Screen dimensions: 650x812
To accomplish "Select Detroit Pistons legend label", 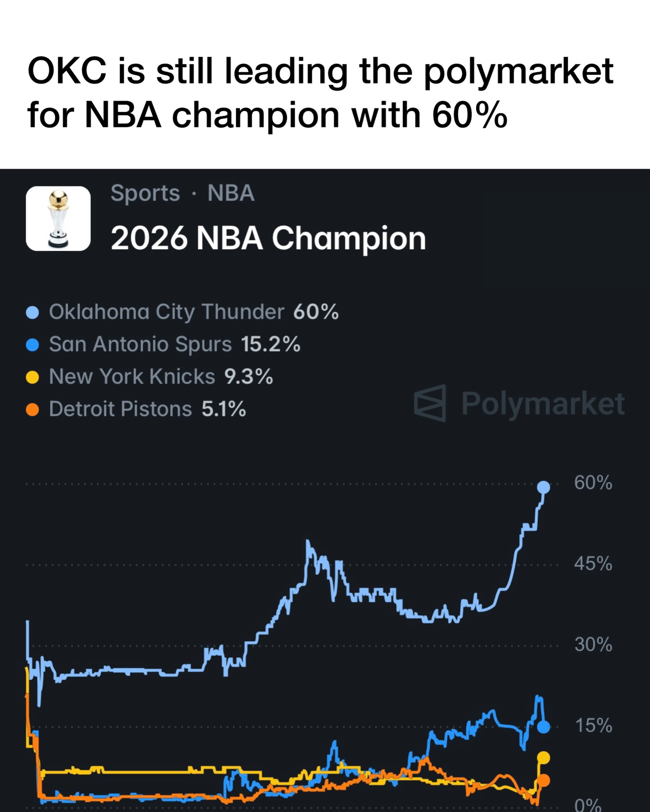I will [121, 409].
